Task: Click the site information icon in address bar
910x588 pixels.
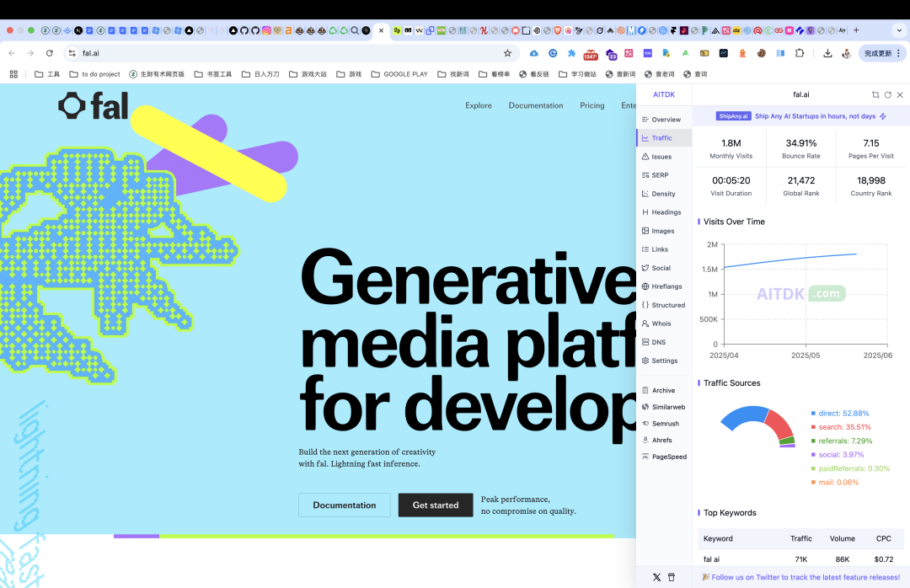Action: (72, 53)
